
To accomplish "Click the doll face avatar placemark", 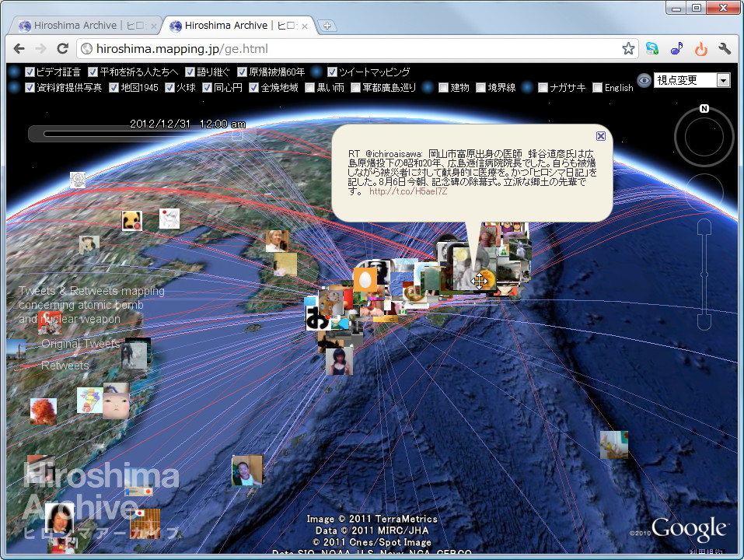I will click(x=116, y=406).
